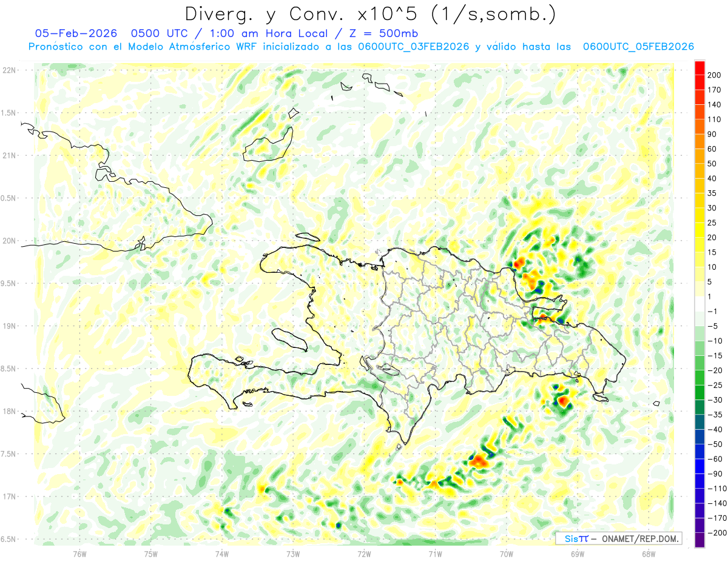Click the '-170' colorbar value
Viewport: 728px width, 562px height.
[716, 518]
